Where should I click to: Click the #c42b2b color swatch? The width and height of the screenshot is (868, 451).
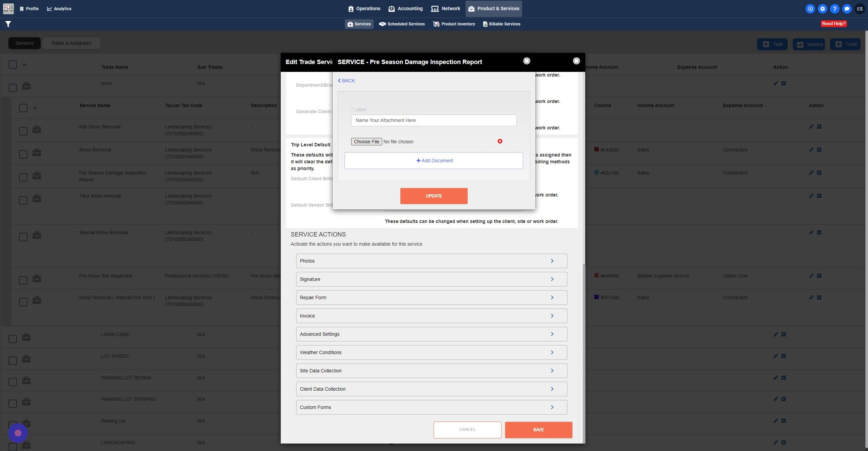(x=596, y=149)
